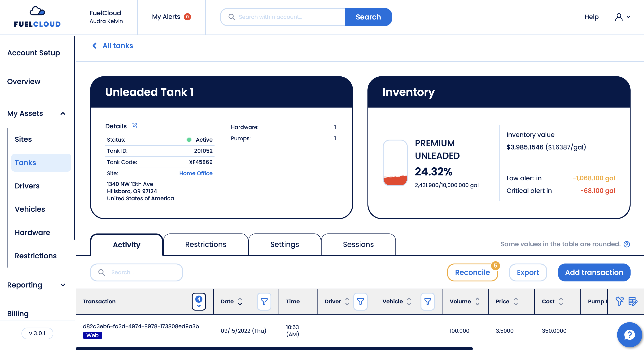This screenshot has height=350, width=644.
Task: Open the Transaction type filter dropdown
Action: point(199,301)
